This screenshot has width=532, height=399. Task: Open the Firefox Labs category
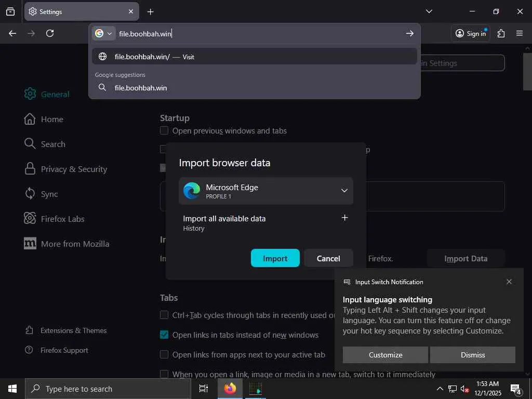(x=54, y=219)
